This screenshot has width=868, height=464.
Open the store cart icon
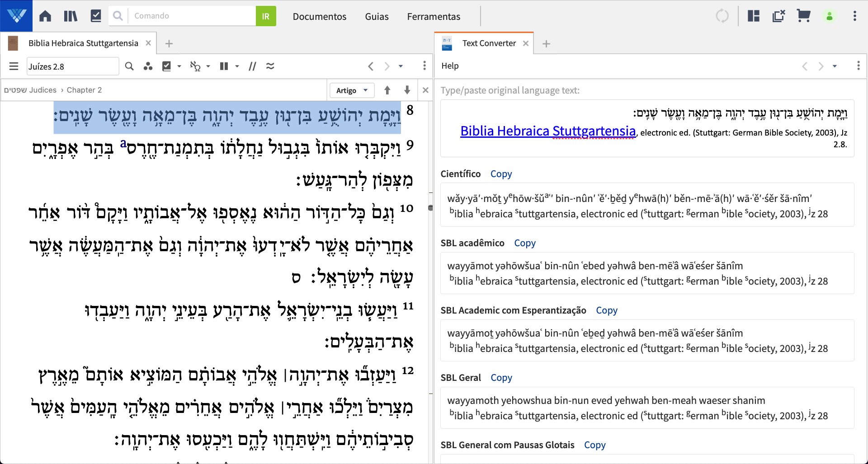[x=803, y=16]
